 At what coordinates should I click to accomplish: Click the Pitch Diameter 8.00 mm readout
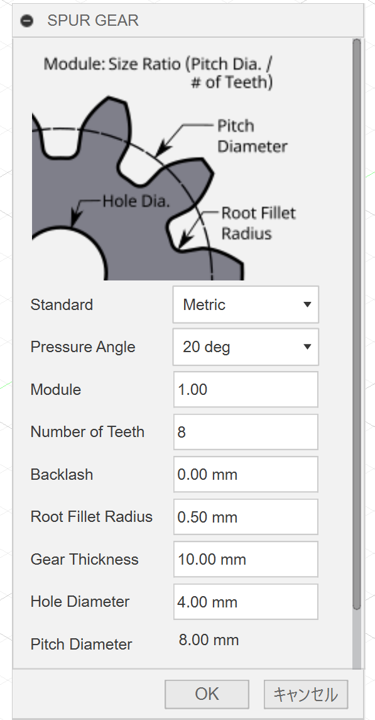point(209,640)
